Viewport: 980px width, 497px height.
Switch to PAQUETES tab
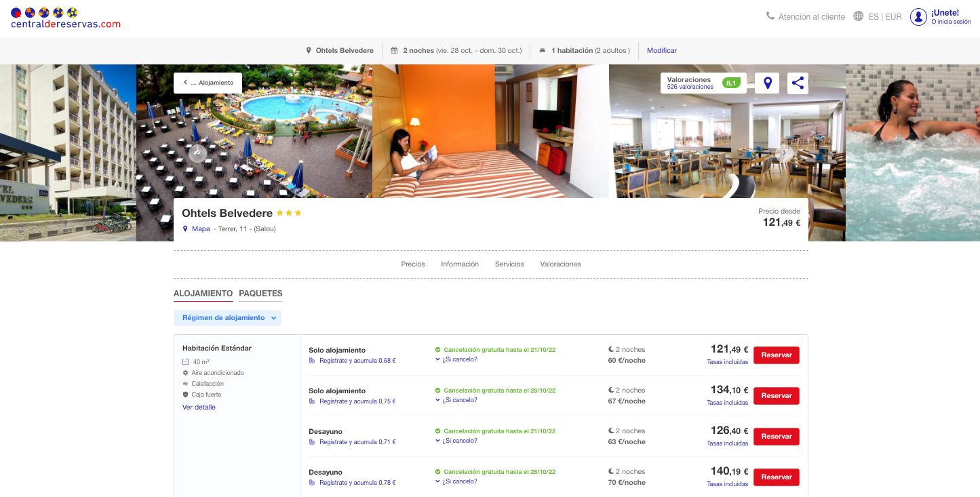(260, 294)
